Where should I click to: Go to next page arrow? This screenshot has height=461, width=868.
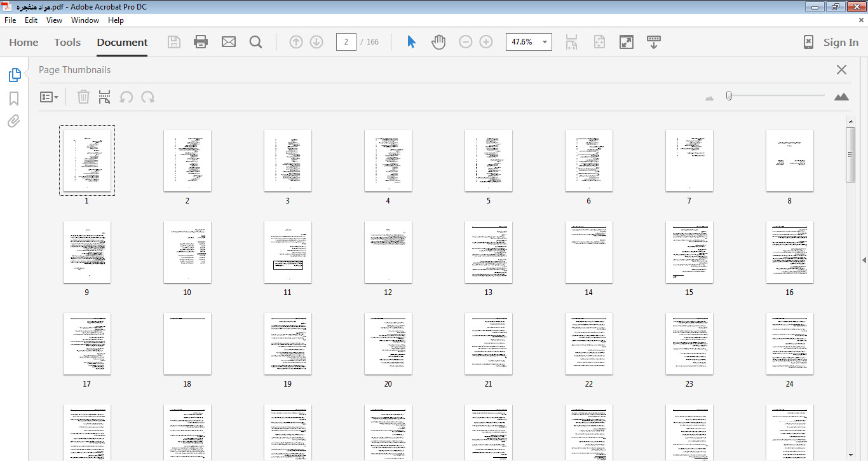coord(316,42)
